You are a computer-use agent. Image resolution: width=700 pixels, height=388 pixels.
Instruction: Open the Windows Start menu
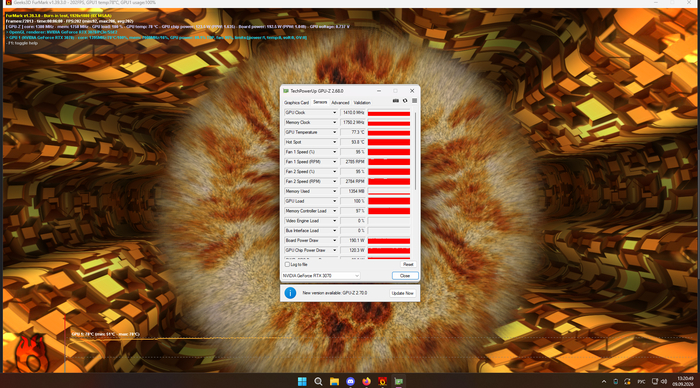tap(302, 381)
